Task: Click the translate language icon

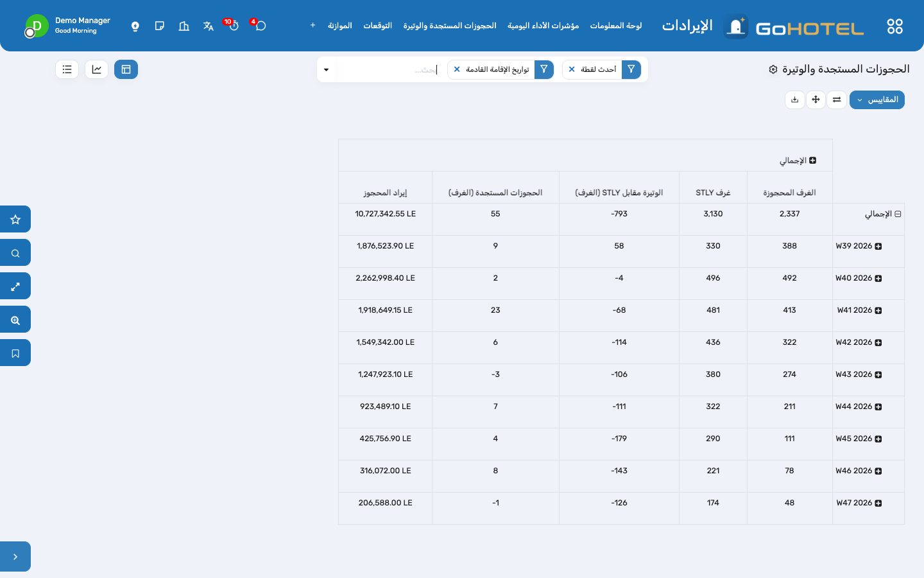Action: pyautogui.click(x=208, y=26)
